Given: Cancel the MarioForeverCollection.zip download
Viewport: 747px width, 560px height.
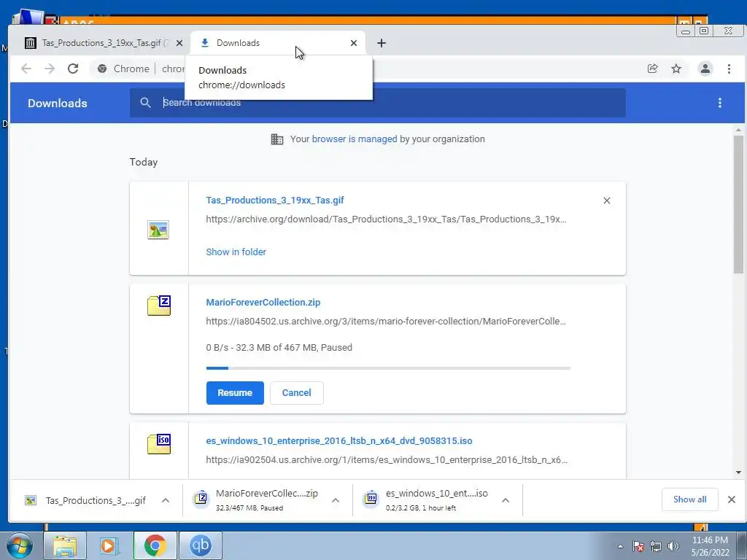Looking at the screenshot, I should pyautogui.click(x=296, y=393).
